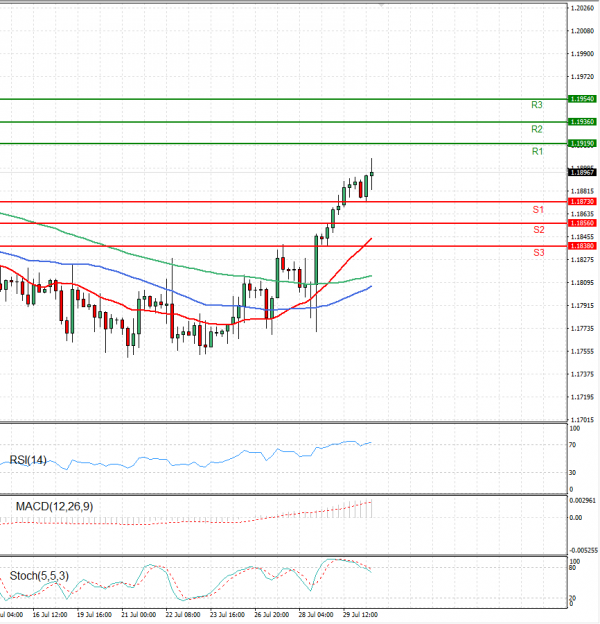Click the 1.20260 price scale value

click(582, 8)
